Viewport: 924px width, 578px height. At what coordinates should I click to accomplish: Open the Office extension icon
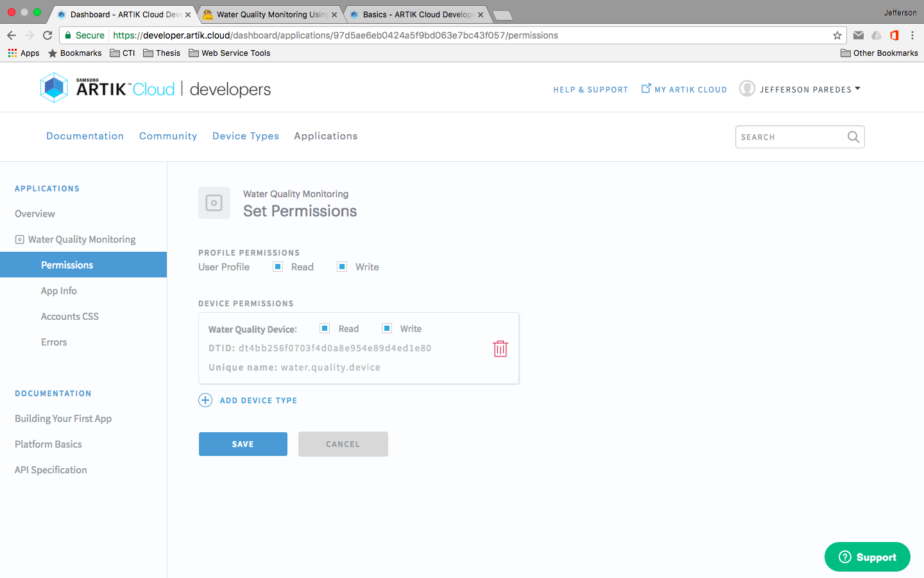pyautogui.click(x=894, y=35)
